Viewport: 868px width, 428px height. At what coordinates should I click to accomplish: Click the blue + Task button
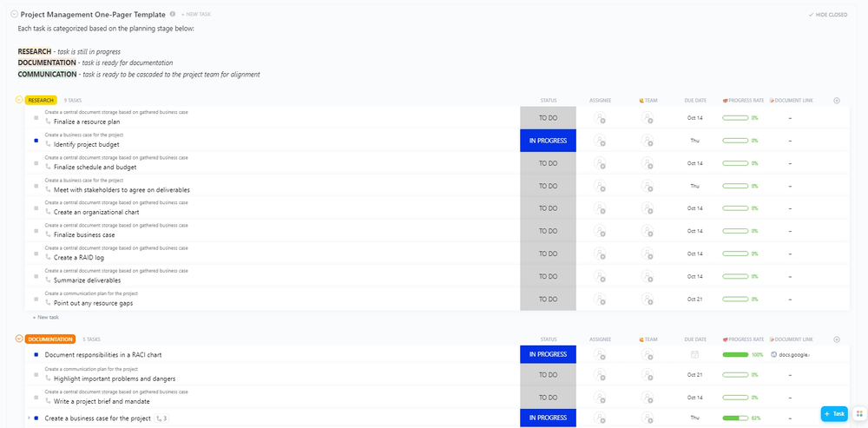[834, 413]
